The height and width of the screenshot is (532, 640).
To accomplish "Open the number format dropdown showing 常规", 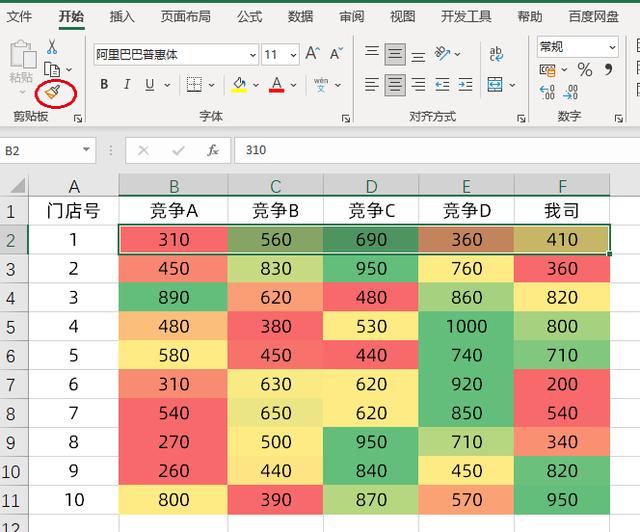I will 611,47.
